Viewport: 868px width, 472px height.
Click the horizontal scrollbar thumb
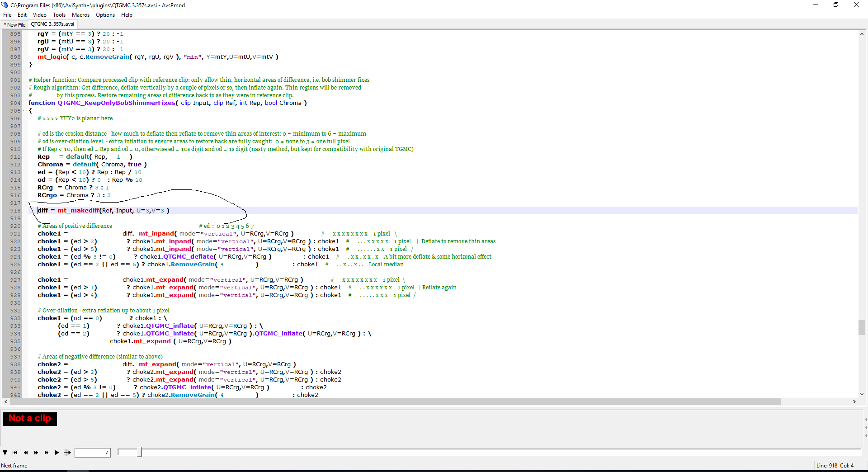(396, 402)
